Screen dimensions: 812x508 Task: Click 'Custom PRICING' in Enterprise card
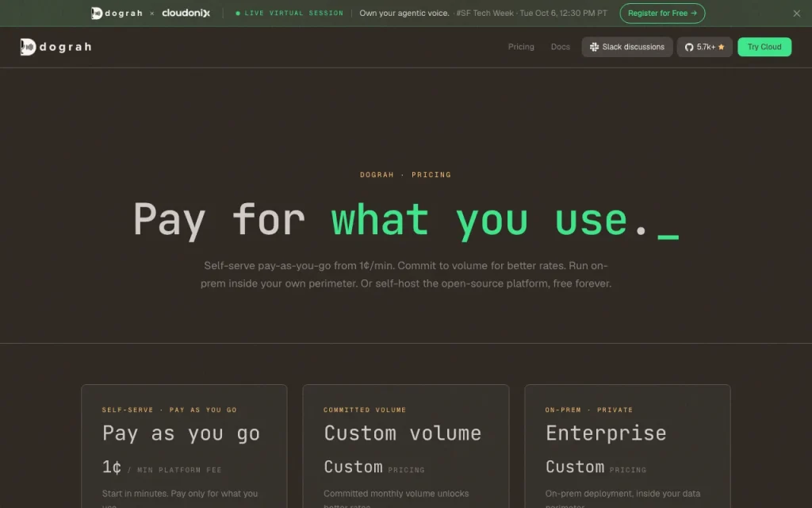point(596,467)
